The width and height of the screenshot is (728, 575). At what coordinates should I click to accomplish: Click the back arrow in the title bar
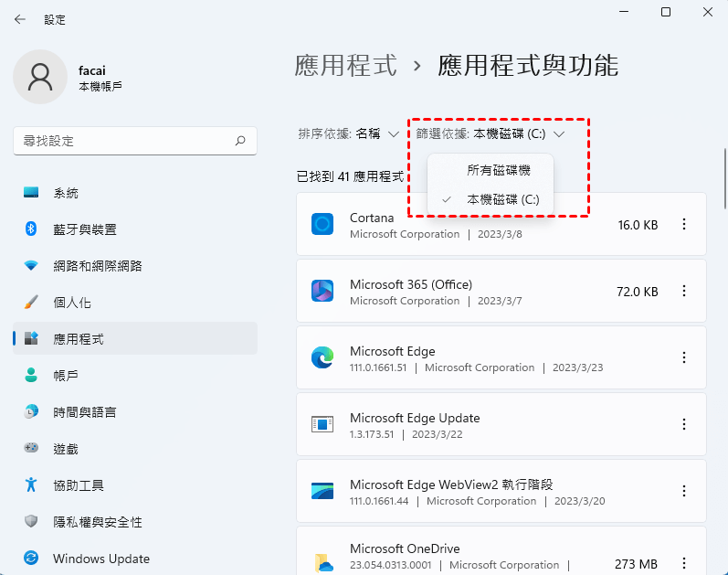click(20, 19)
